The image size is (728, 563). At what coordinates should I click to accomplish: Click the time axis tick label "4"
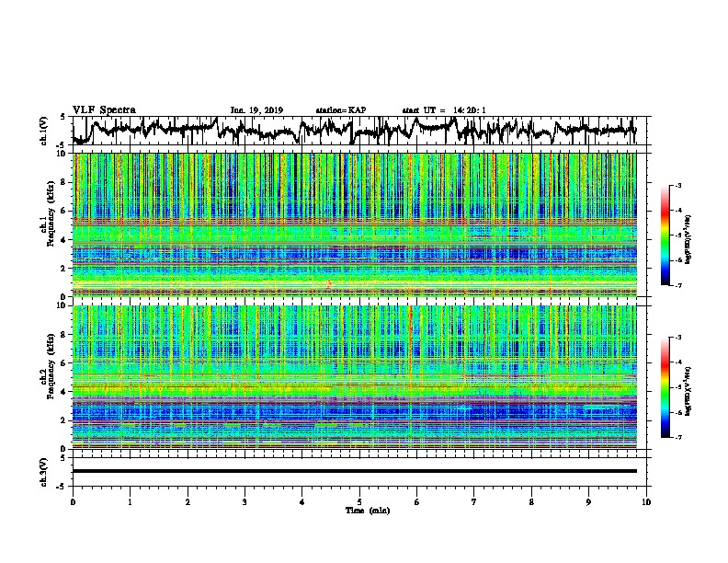[x=302, y=501]
